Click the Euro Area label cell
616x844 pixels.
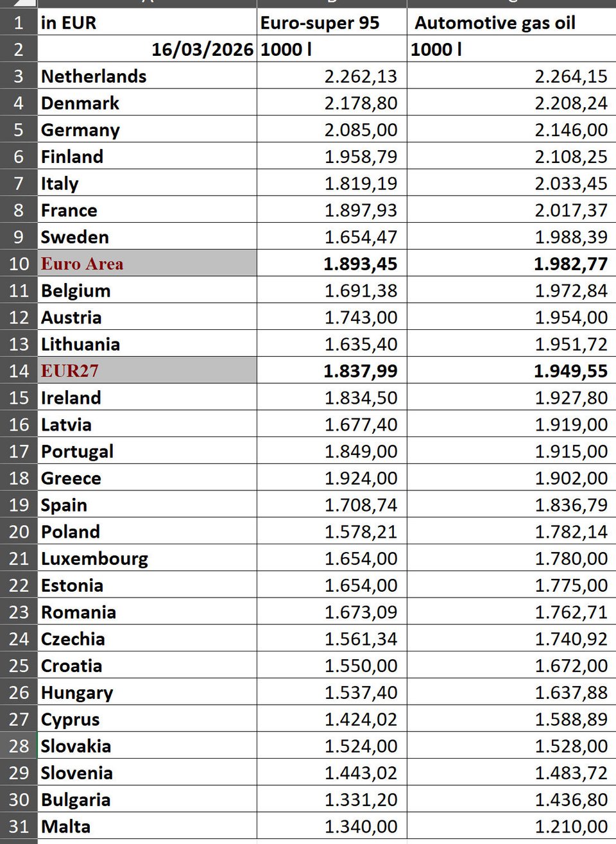coord(82,264)
